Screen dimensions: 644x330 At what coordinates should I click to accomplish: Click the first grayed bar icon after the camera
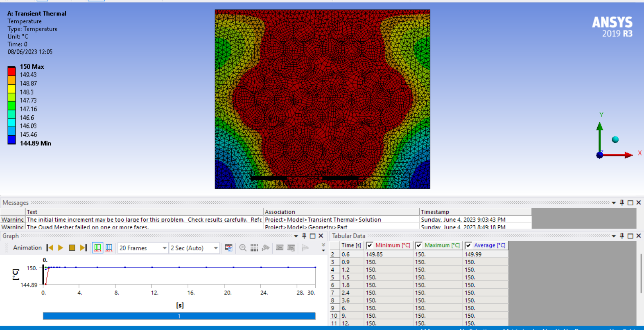[x=280, y=248]
